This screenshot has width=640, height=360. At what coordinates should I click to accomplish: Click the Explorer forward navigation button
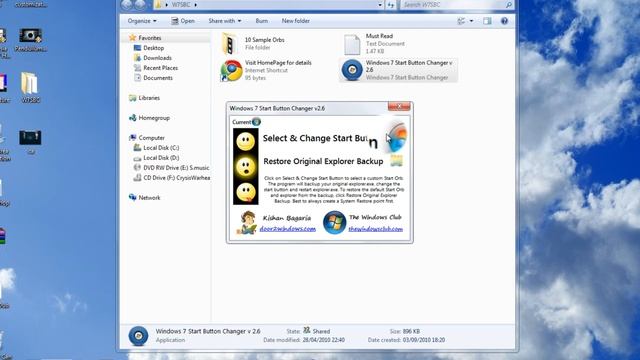(x=140, y=4)
